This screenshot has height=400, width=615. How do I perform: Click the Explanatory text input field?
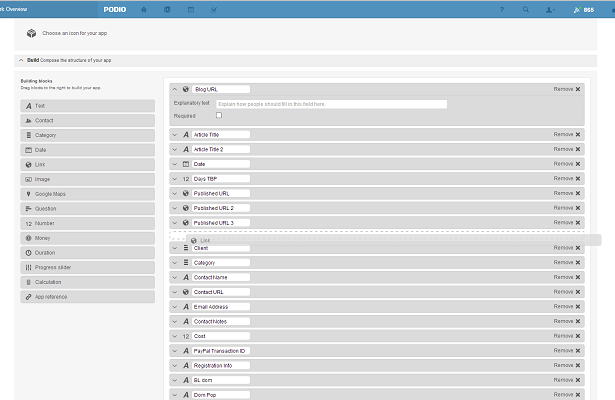pos(331,104)
